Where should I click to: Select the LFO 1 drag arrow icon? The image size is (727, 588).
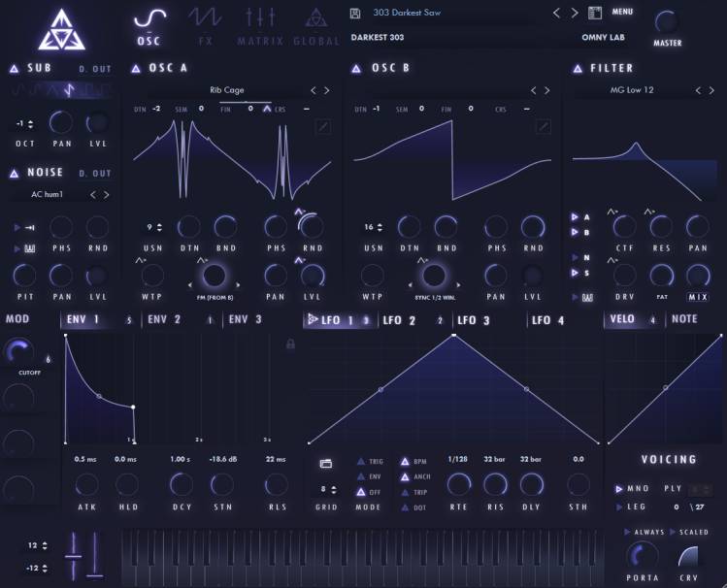click(313, 319)
